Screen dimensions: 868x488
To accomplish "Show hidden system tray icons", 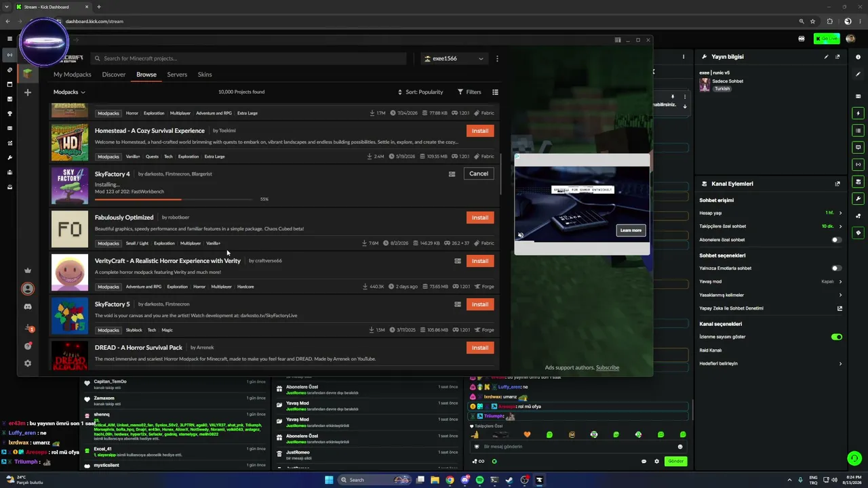I will coord(789,480).
